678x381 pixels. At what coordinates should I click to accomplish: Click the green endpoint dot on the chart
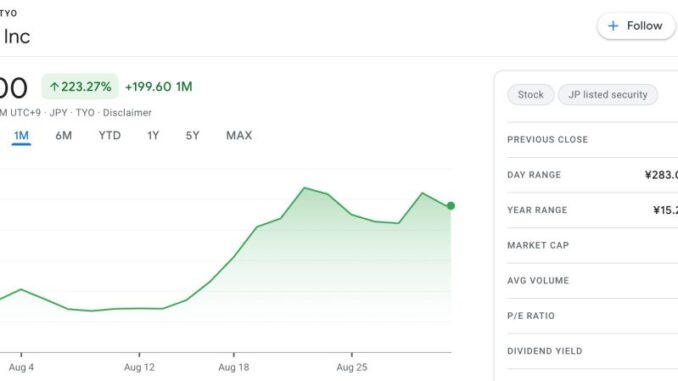pos(451,206)
